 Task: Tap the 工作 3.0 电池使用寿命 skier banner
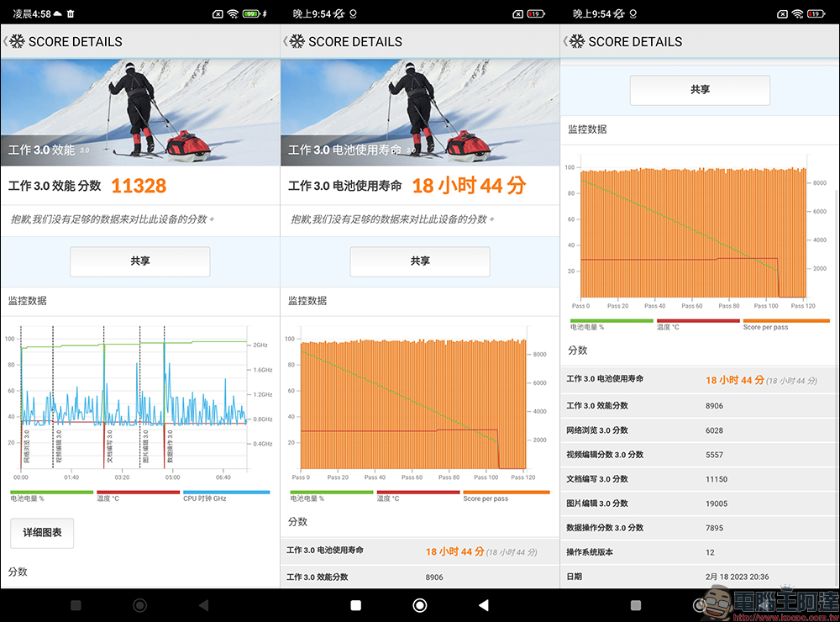click(420, 112)
